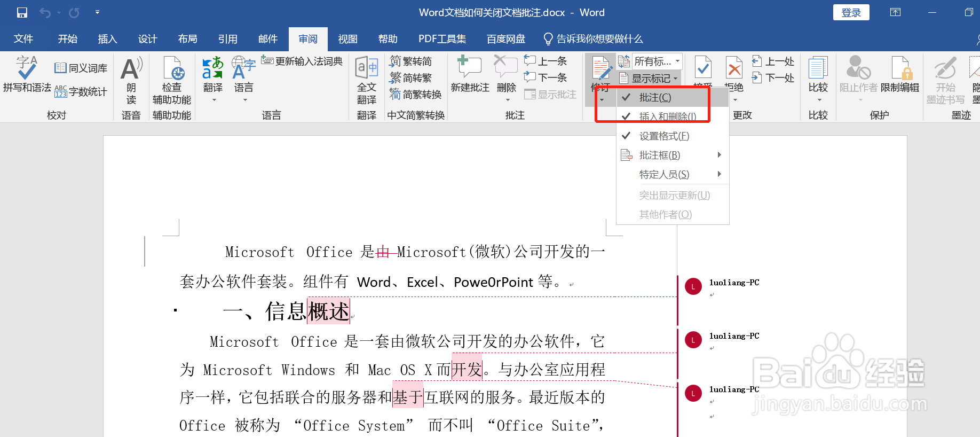Jump to next change 下一处
Viewport: 980px width, 437px height.
tap(773, 77)
